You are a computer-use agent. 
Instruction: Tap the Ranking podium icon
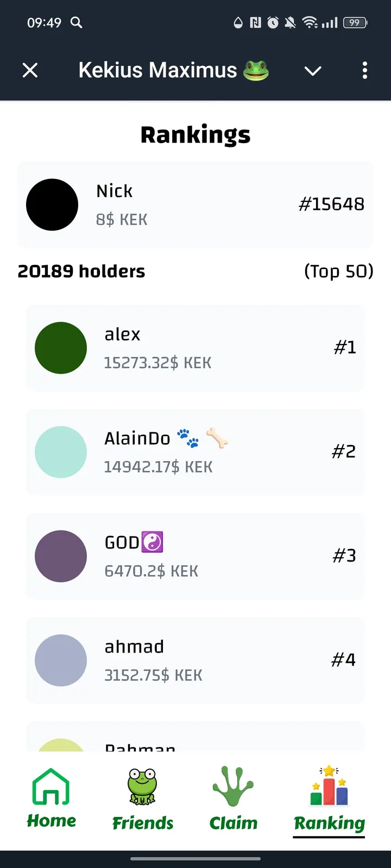tap(329, 787)
